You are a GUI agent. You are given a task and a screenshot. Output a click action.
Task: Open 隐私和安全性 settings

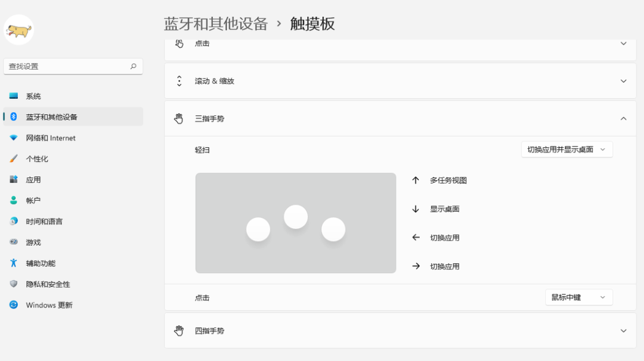pos(73,284)
